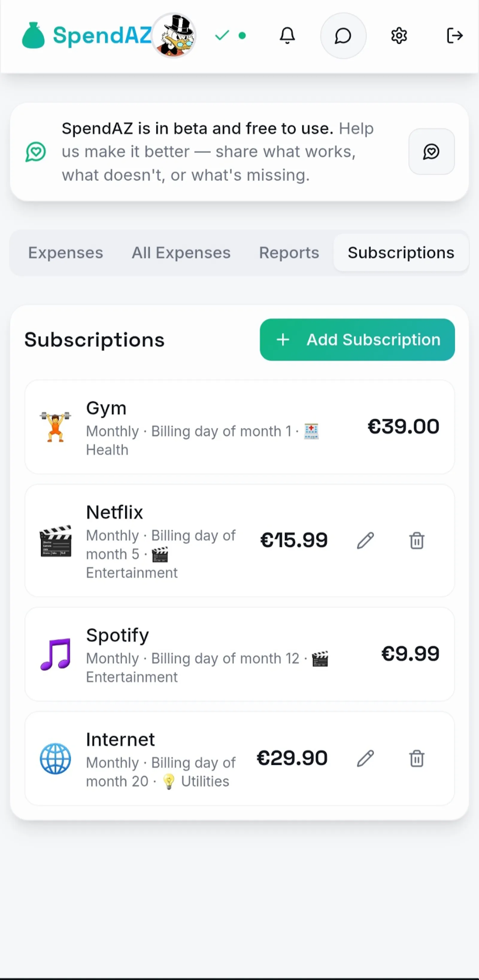Viewport: 479px width, 980px height.
Task: Switch to the All Expenses tab
Action: [x=181, y=252]
